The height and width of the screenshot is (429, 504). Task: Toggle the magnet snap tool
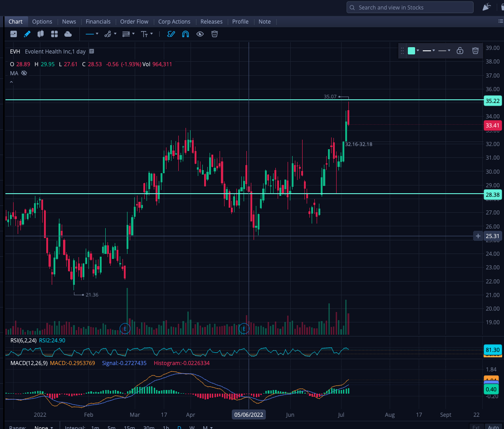[x=186, y=34]
